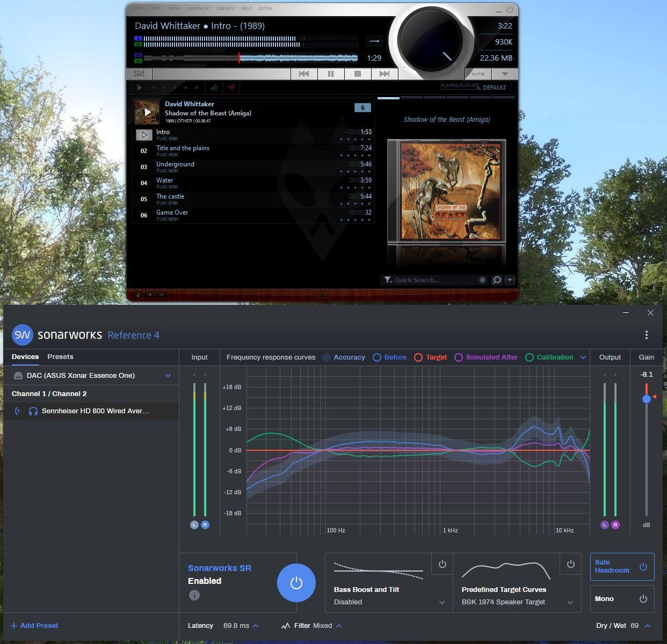667x644 pixels.
Task: Toggle the Calibration curve
Action: click(549, 357)
